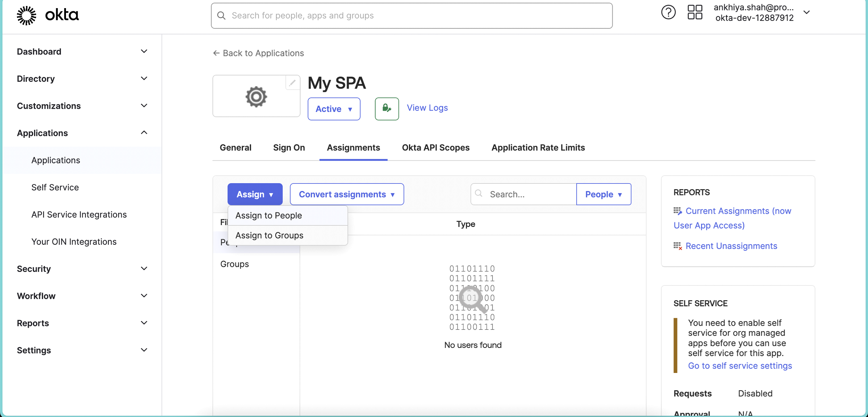Open the People filter dropdown
The width and height of the screenshot is (868, 417).
pos(603,194)
